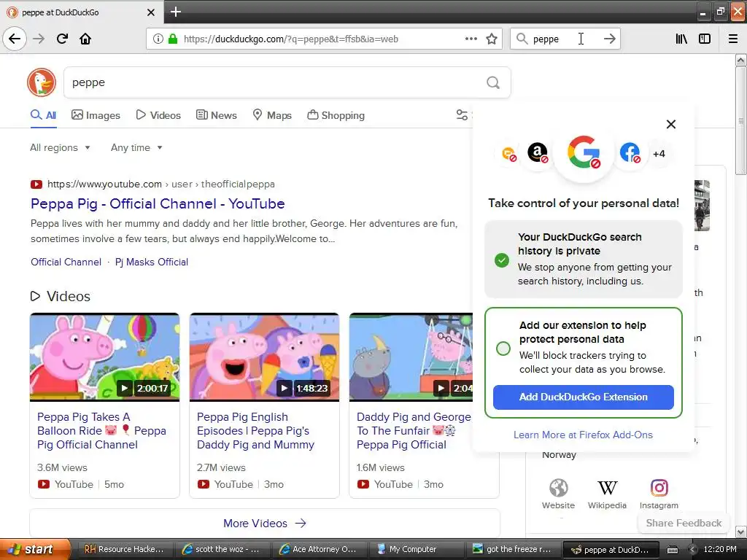The height and width of the screenshot is (560, 747).
Task: Play the Daddy Pig Funfair thumbnail
Action: click(411, 357)
